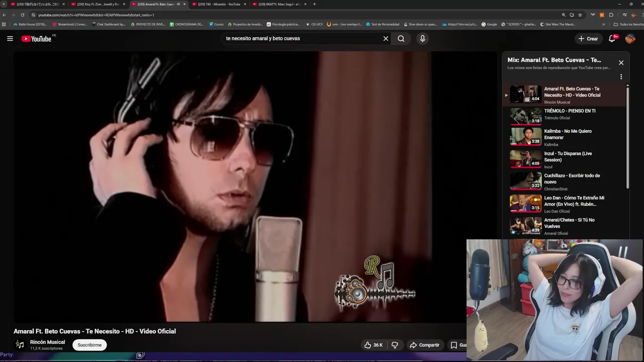
Task: Like the video with 36 K thumbs up
Action: [x=373, y=345]
